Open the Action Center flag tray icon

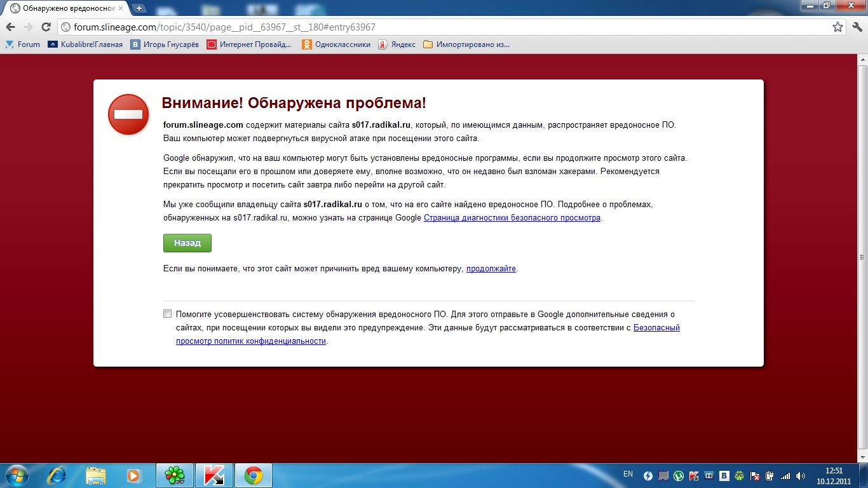755,475
